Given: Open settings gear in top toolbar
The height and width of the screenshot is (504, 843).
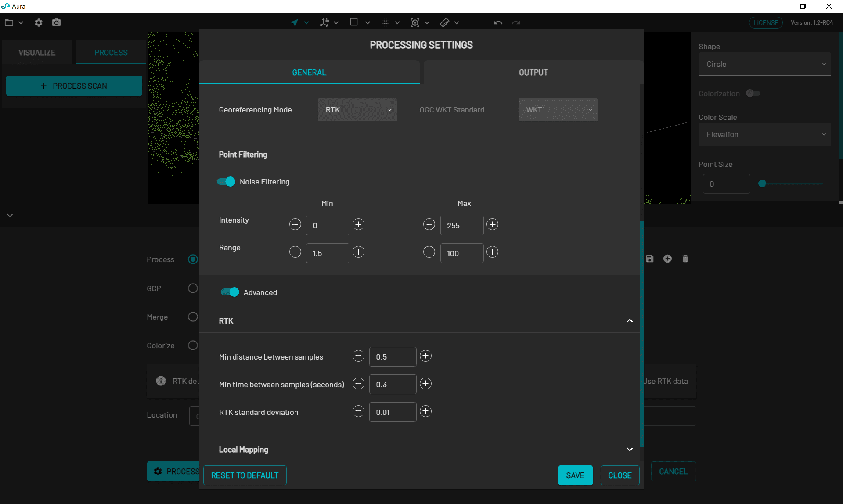Looking at the screenshot, I should pyautogui.click(x=39, y=22).
